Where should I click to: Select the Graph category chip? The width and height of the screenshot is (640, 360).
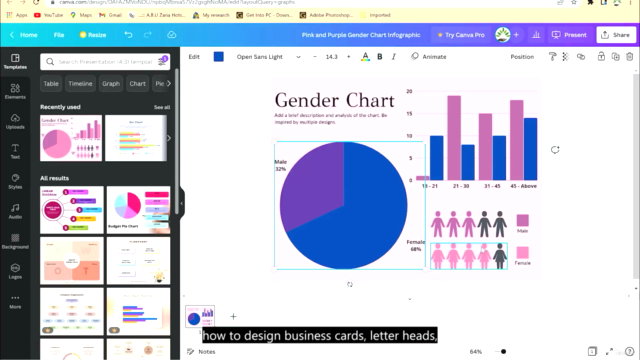point(111,84)
